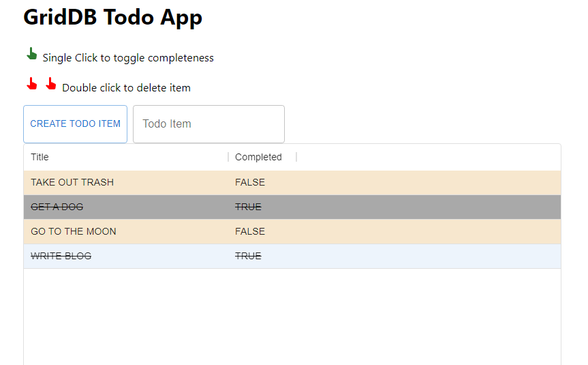Select the WRITE BLOG todo title
The width and height of the screenshot is (588, 365).
pyautogui.click(x=61, y=256)
